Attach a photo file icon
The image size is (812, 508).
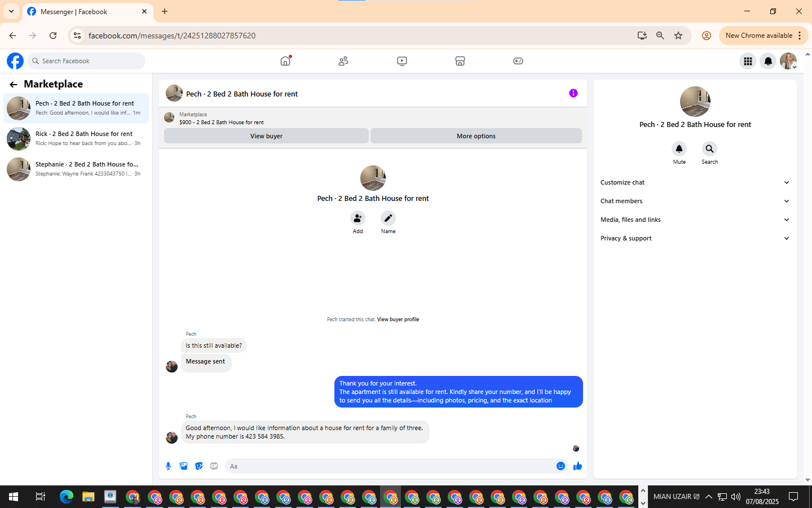183,466
